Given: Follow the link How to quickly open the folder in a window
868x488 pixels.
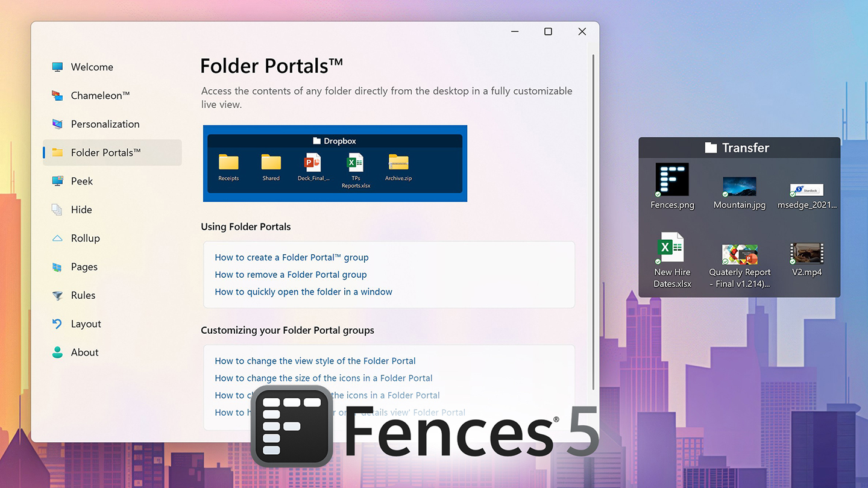Looking at the screenshot, I should click(x=303, y=292).
